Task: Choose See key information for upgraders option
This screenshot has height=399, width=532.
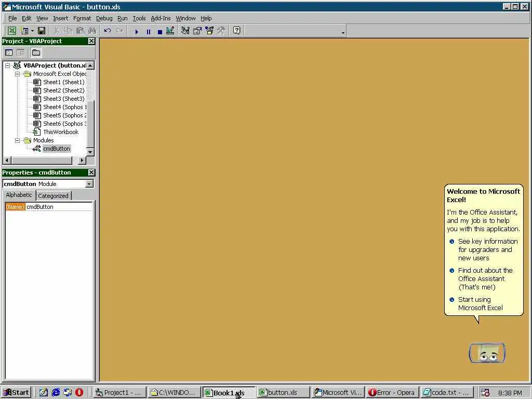Action: [x=484, y=250]
